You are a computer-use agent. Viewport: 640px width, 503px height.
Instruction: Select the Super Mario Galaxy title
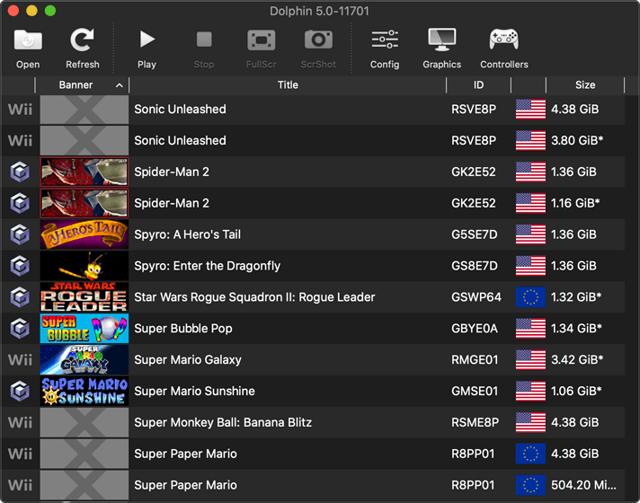pyautogui.click(x=188, y=360)
